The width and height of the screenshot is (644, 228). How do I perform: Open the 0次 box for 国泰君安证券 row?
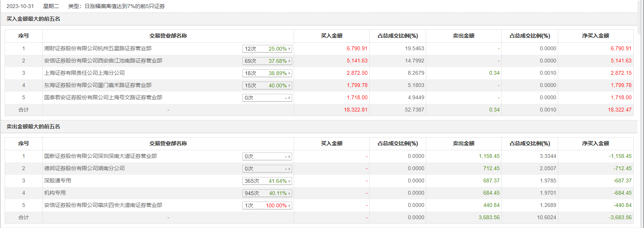267,98
